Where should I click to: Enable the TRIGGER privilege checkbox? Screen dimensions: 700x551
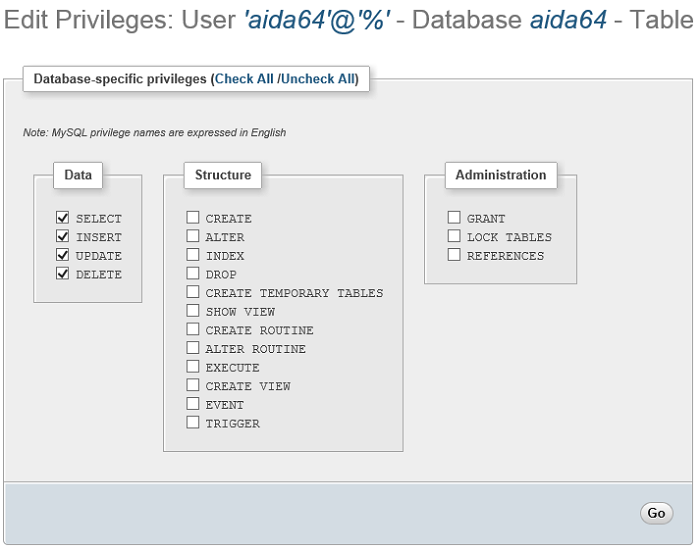pos(193,423)
